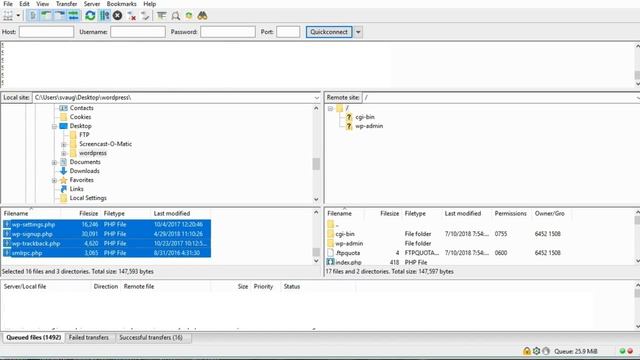Click the Port input field
640x360 pixels.
pos(288,32)
